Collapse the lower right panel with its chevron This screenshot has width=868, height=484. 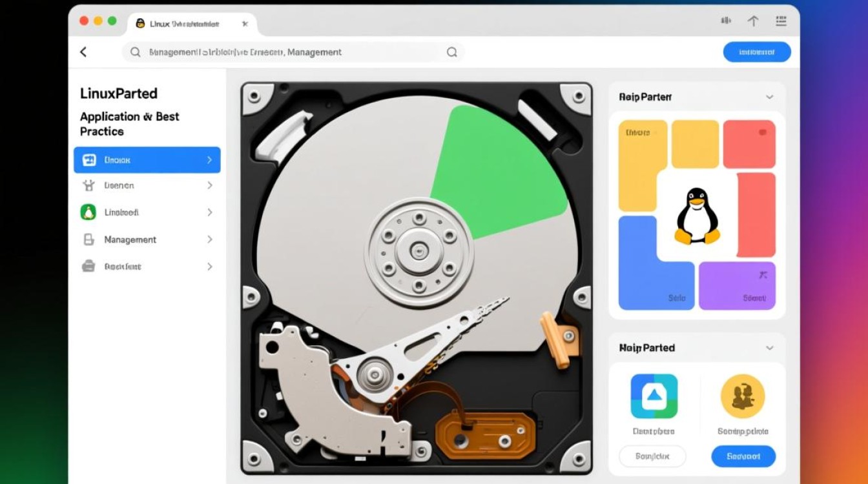point(769,348)
